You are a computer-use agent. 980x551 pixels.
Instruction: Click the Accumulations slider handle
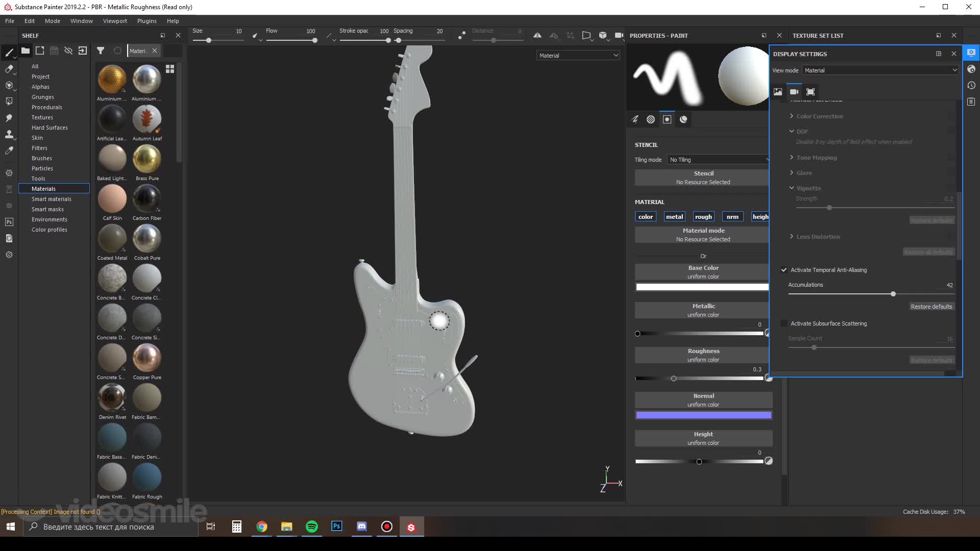tap(893, 294)
